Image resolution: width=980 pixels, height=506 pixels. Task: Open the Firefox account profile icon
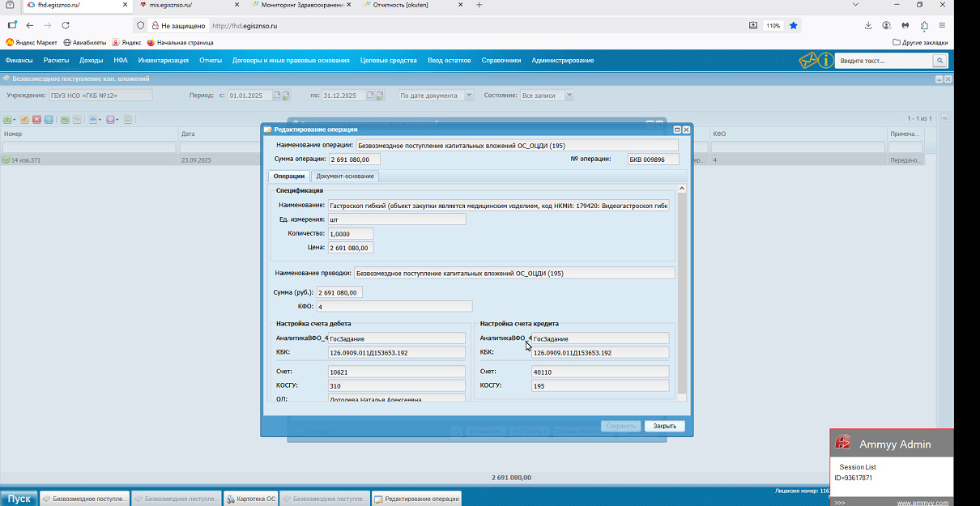pyautogui.click(x=887, y=25)
